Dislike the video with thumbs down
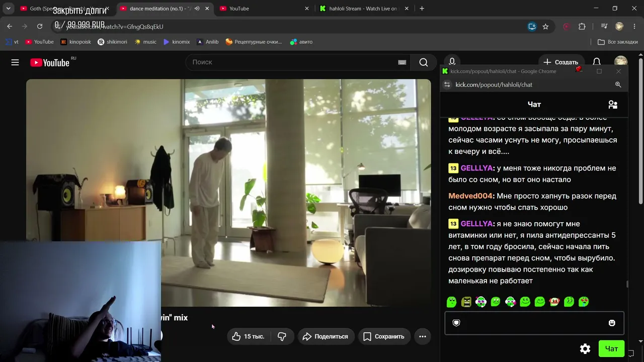The height and width of the screenshot is (362, 644). [x=282, y=336]
